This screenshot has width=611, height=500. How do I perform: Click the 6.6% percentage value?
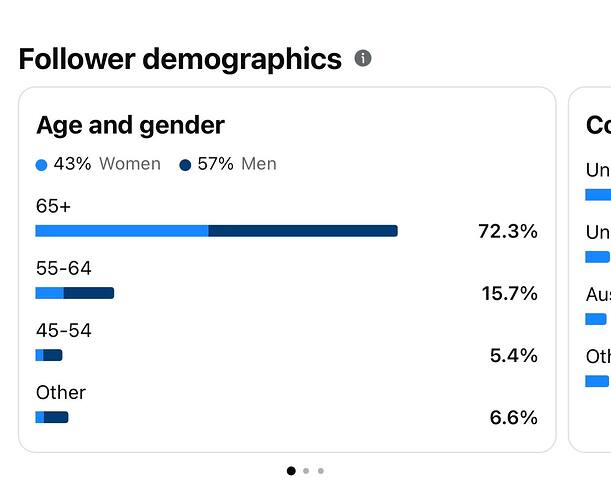[514, 417]
